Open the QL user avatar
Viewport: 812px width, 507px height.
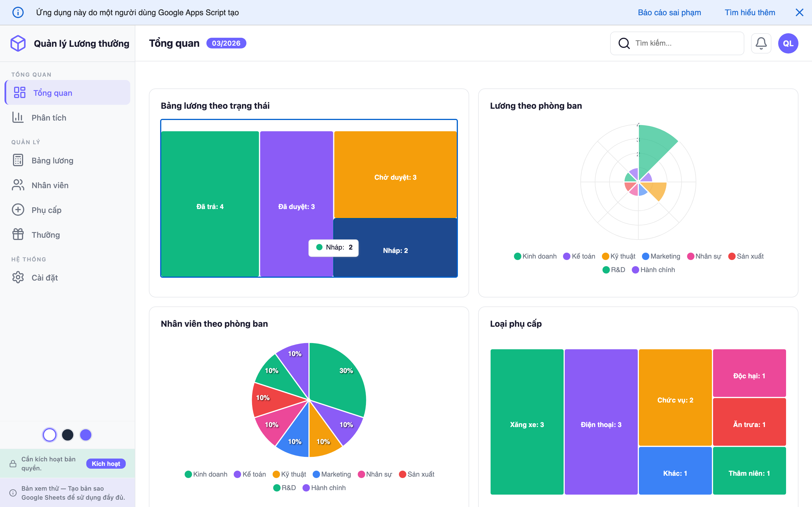point(788,43)
